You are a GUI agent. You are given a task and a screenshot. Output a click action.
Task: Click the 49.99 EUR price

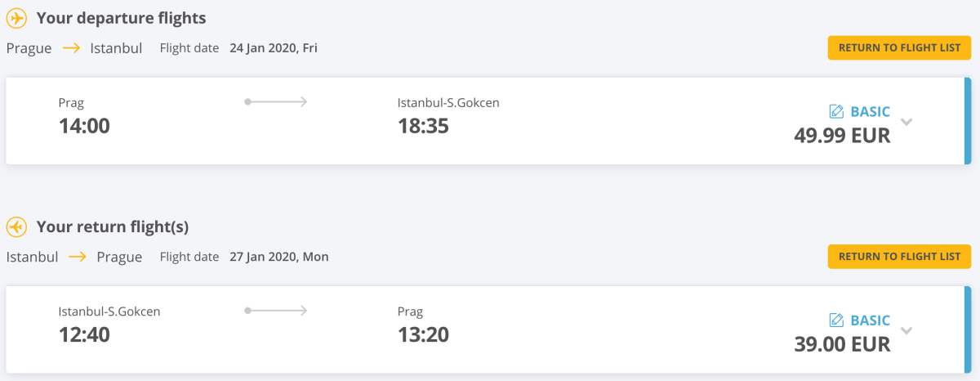[842, 135]
